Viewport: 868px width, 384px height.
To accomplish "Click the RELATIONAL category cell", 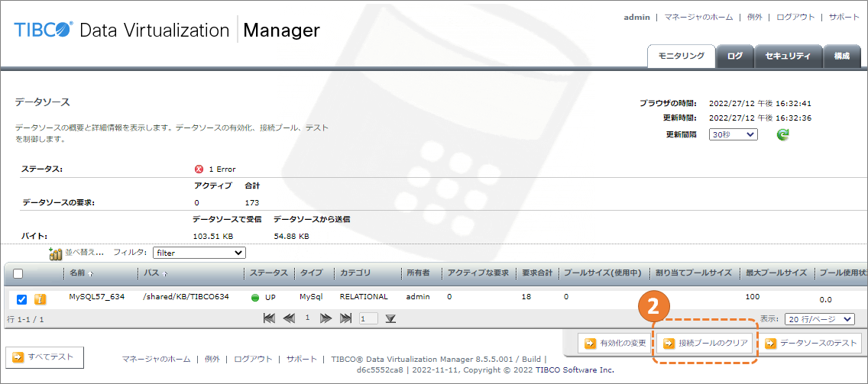I will 364,296.
